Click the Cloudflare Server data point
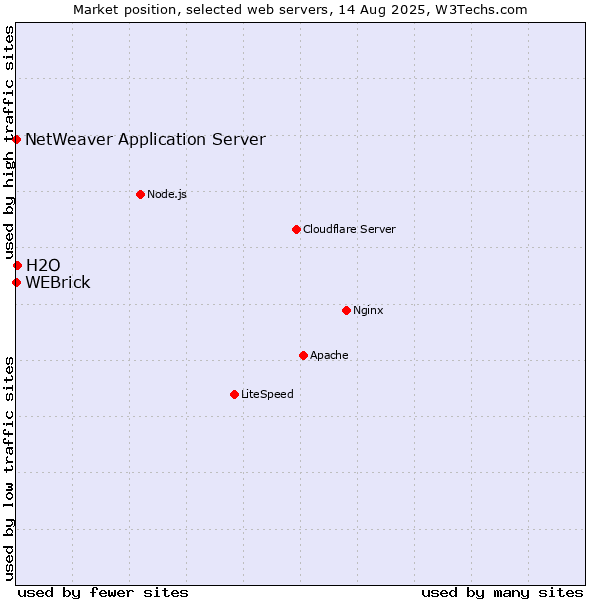 [x=296, y=230]
